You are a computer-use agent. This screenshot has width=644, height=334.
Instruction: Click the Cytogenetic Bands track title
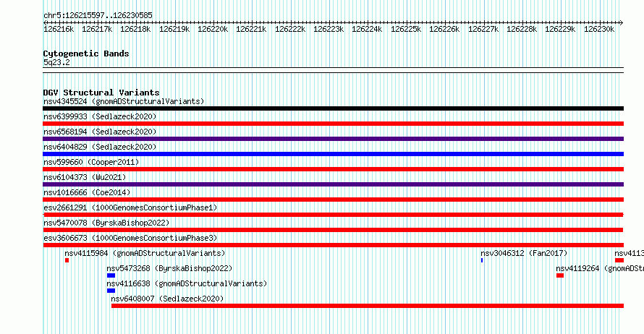pos(86,53)
